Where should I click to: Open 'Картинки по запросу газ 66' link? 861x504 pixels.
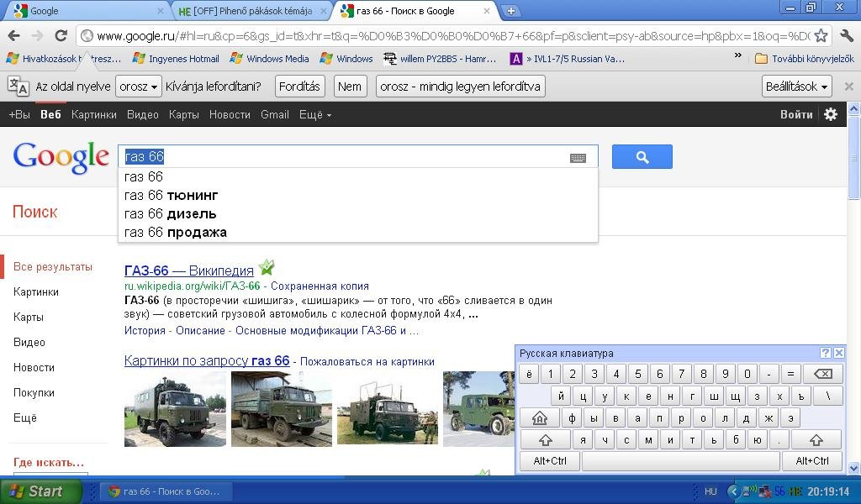[x=207, y=361]
